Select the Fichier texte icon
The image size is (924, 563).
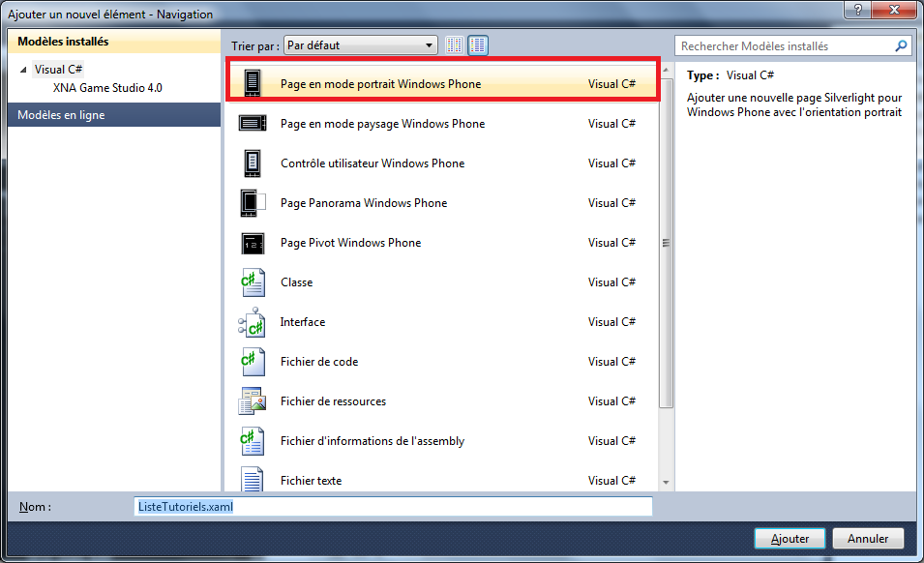point(253,480)
